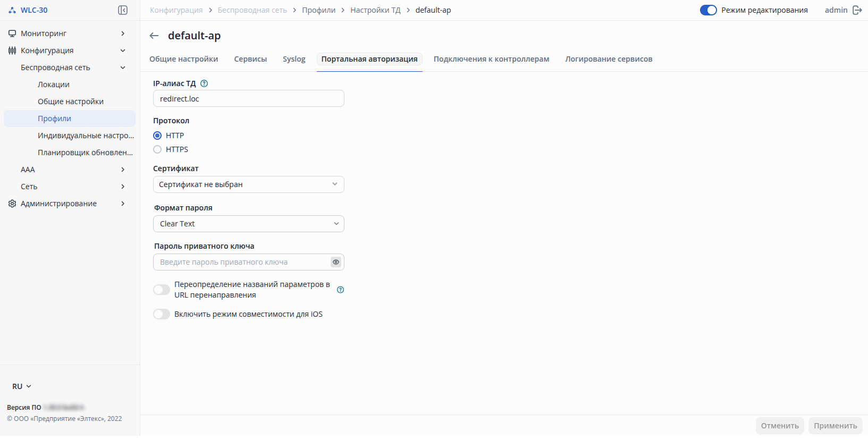The height and width of the screenshot is (439, 868).
Task: Expand the Администрирование chevron
Action: click(x=123, y=204)
